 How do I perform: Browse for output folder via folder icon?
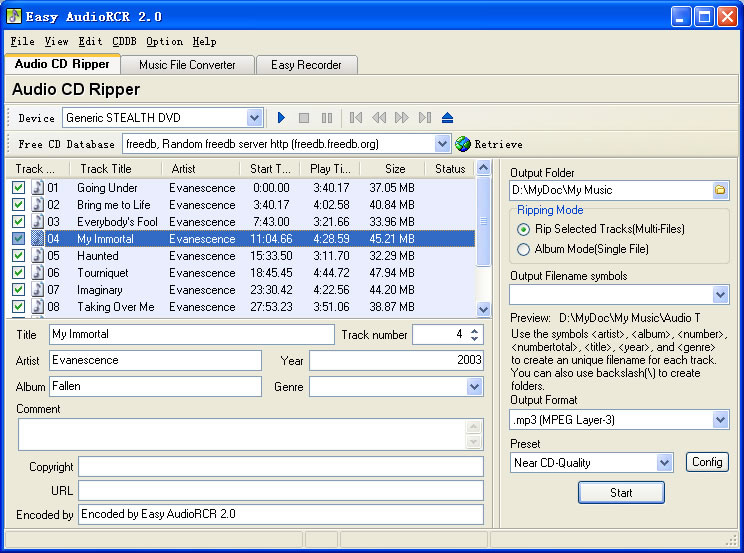[x=720, y=190]
